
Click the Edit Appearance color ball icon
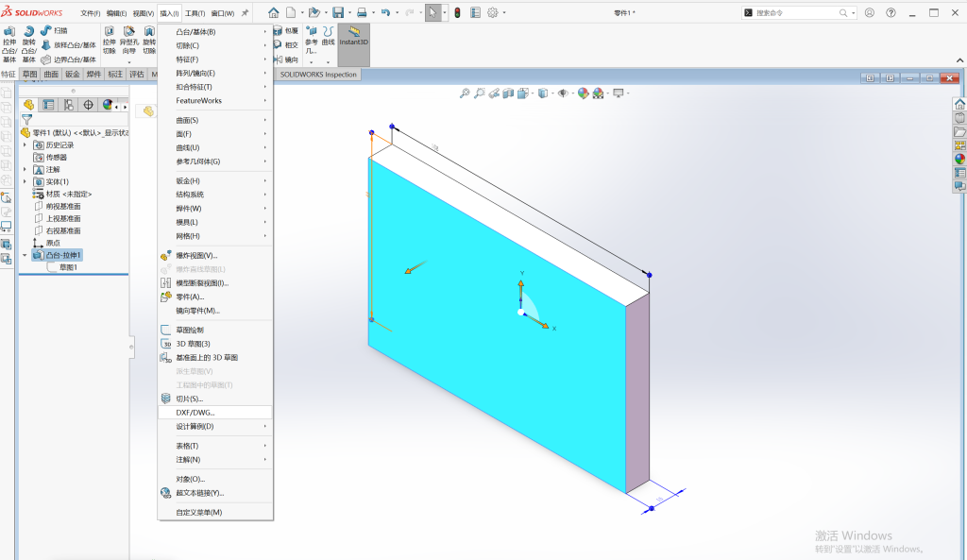click(583, 93)
